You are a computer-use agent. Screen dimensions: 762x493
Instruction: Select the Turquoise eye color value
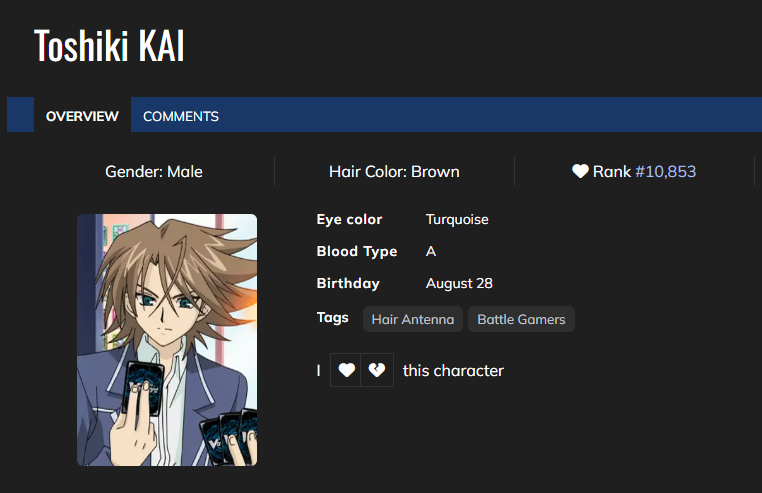pos(457,219)
